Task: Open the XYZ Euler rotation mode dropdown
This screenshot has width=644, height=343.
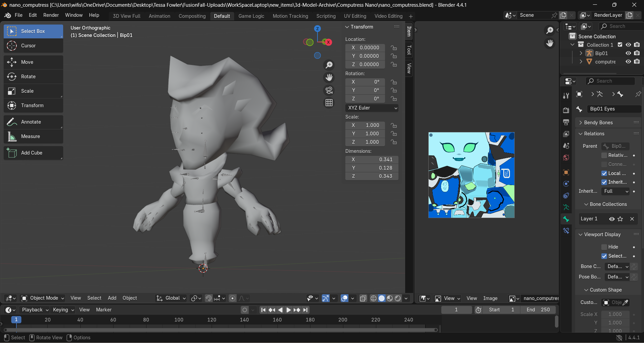Action: 372,108
